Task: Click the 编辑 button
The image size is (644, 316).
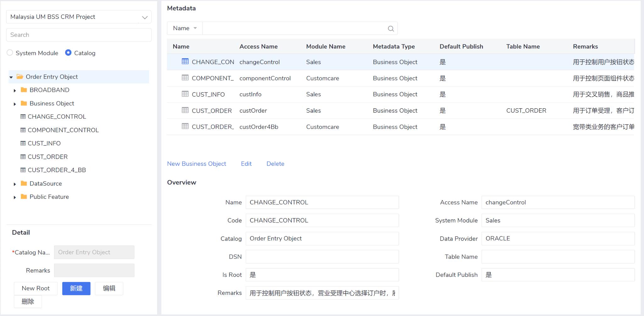Action: [109, 288]
